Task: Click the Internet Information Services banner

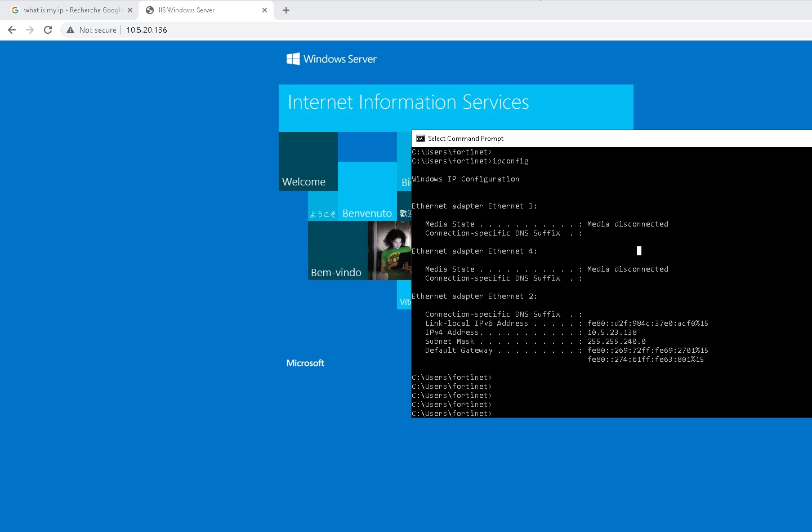Action: coord(456,107)
